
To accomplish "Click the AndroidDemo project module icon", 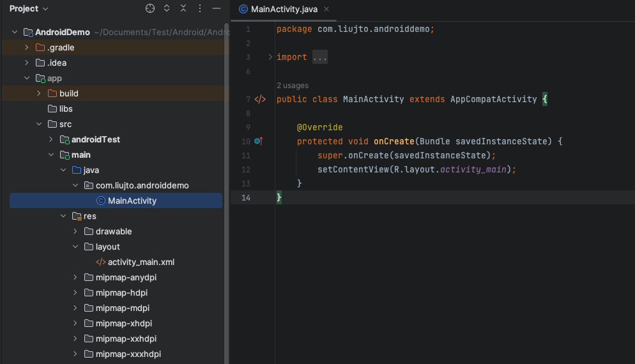I will tap(28, 32).
